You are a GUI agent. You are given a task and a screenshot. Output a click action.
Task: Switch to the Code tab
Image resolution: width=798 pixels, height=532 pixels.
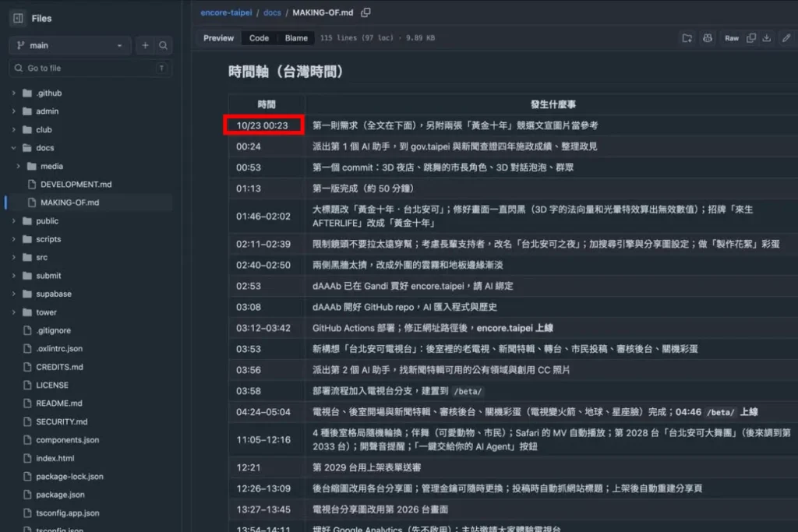point(259,38)
